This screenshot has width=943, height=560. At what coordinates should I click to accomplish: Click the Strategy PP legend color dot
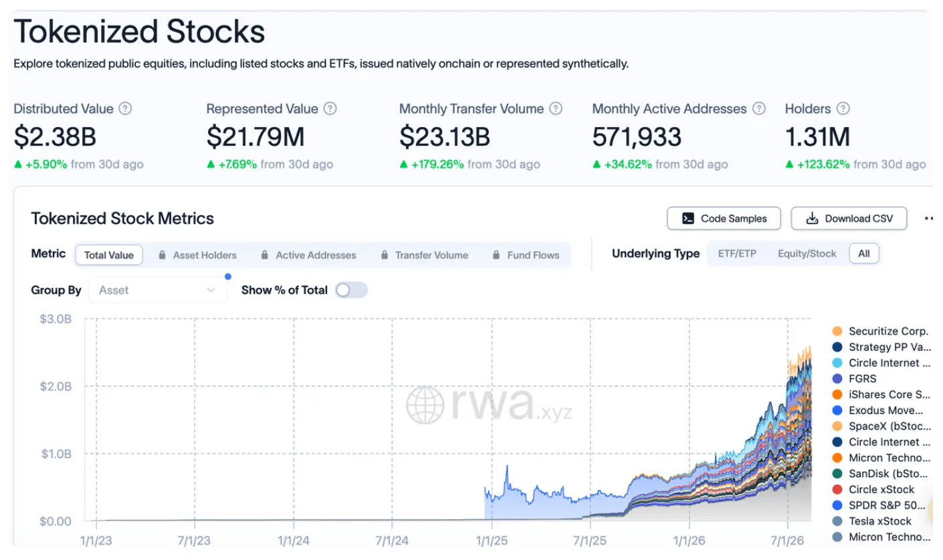(x=837, y=347)
